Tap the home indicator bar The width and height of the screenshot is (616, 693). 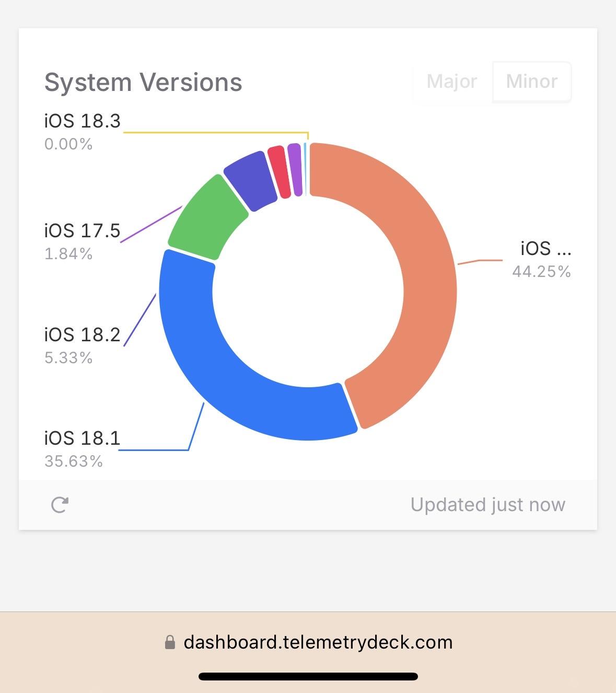308,676
